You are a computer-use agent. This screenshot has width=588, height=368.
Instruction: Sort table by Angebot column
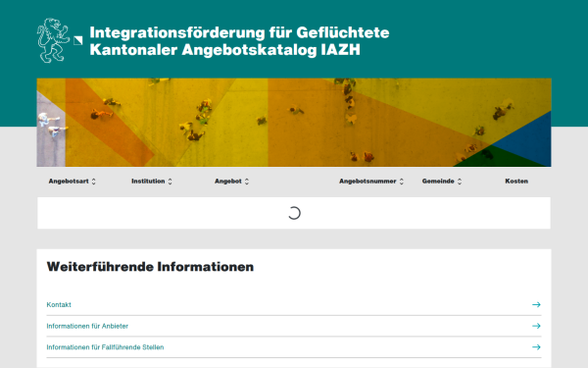click(231, 181)
